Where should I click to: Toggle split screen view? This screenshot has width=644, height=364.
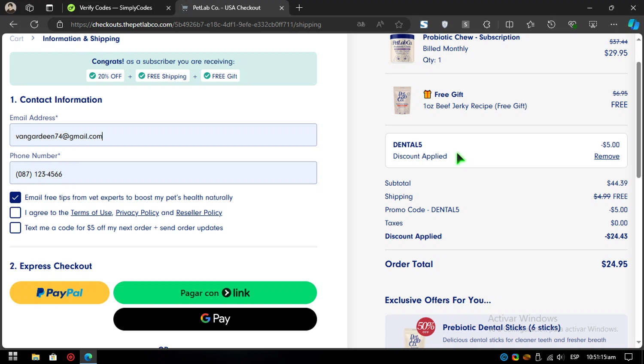[510, 24]
